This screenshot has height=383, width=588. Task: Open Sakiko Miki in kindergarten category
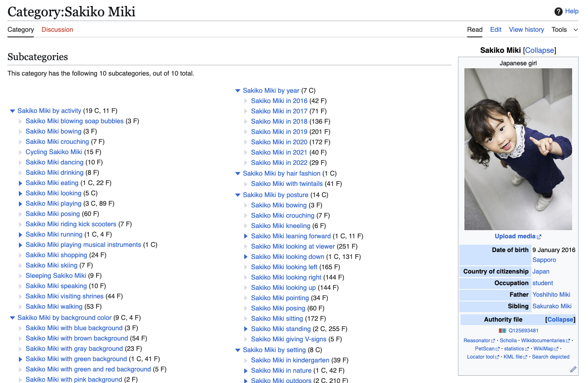point(290,360)
